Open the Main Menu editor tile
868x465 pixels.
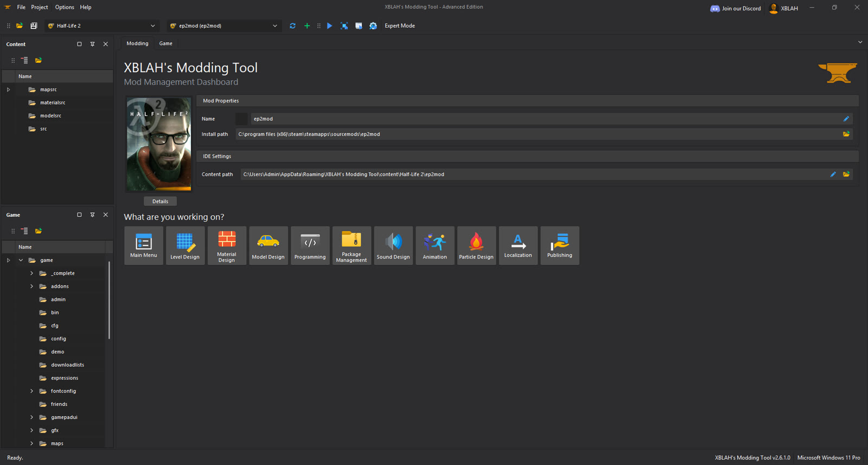[x=144, y=246]
